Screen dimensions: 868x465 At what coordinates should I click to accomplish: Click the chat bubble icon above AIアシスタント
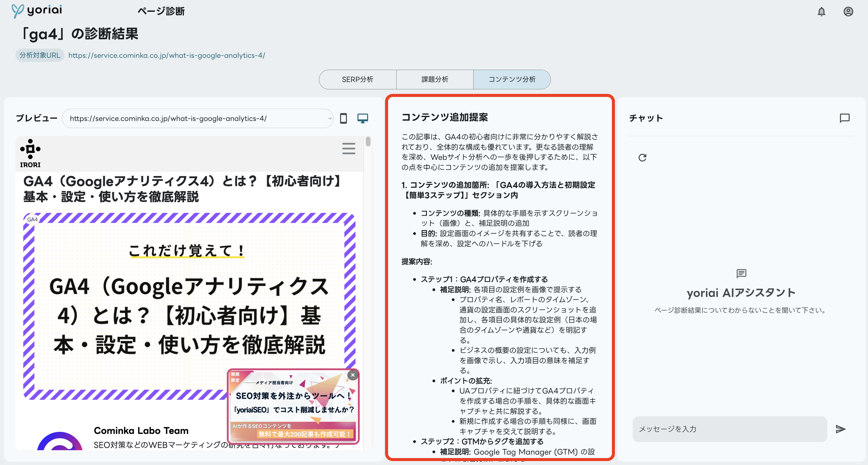[741, 273]
